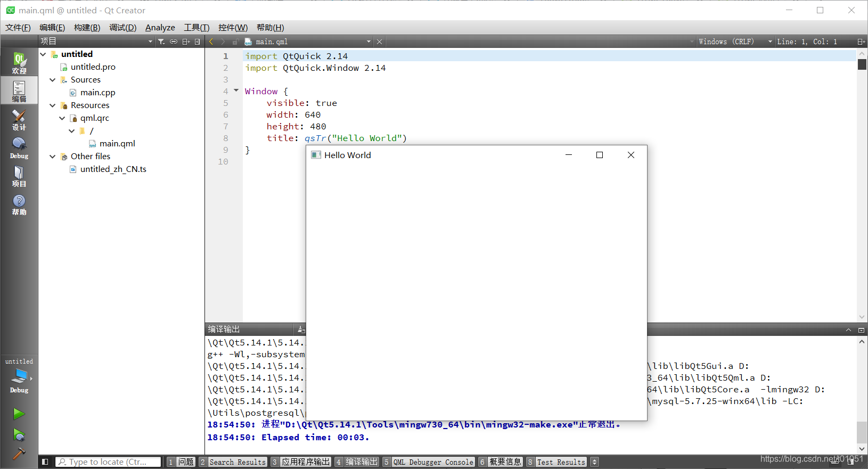Open the 调试(D) menu
The width and height of the screenshot is (868, 469).
point(122,28)
